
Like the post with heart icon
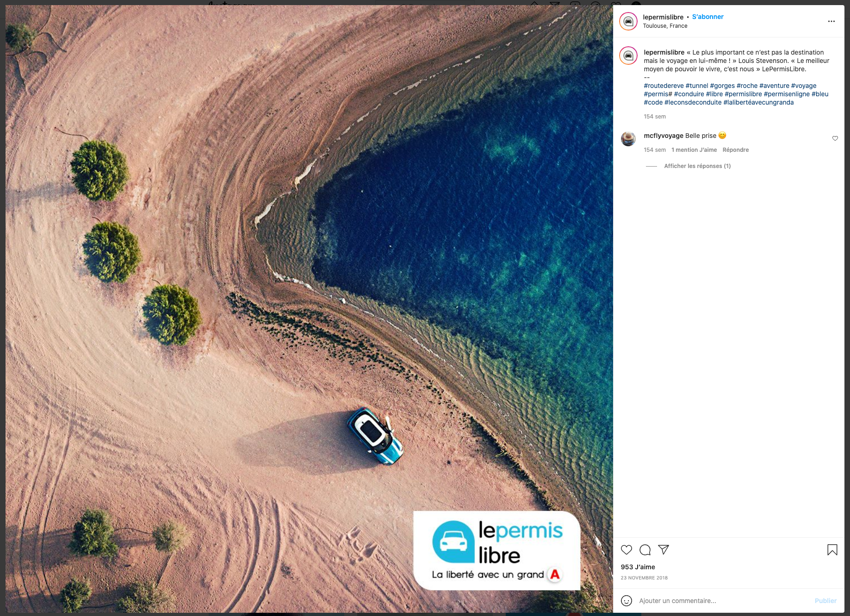[627, 550]
